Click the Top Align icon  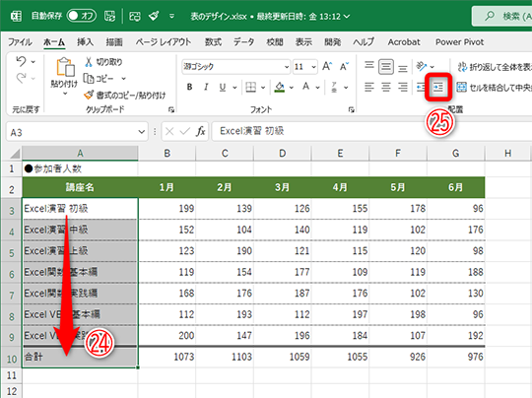(x=369, y=66)
